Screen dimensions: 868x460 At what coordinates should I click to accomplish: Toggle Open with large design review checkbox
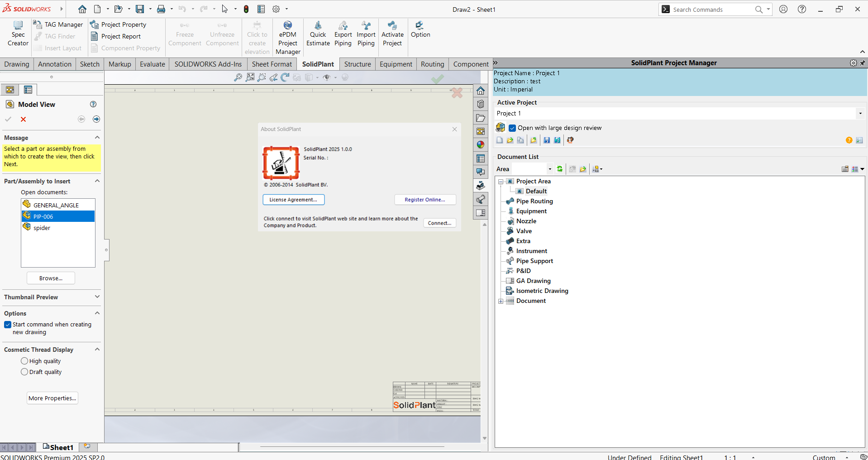pyautogui.click(x=512, y=128)
